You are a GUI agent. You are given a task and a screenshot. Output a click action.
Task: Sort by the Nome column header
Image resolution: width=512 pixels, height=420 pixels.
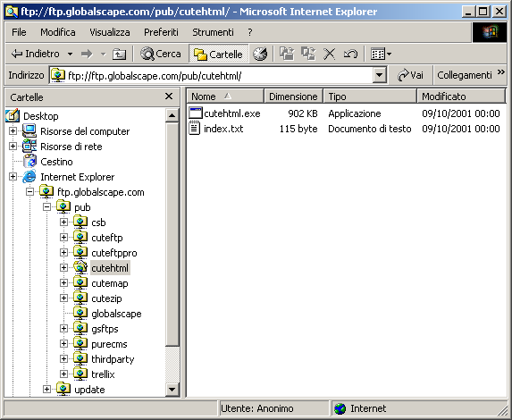click(225, 97)
